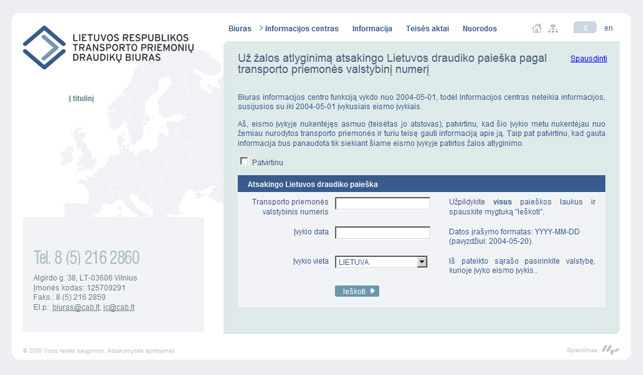Open the sitemap icon in header

click(553, 28)
